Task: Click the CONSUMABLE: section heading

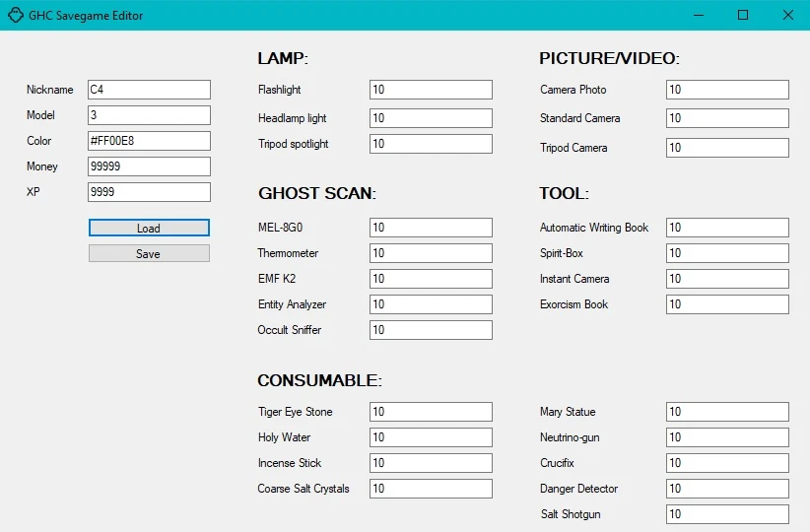Action: click(x=320, y=380)
